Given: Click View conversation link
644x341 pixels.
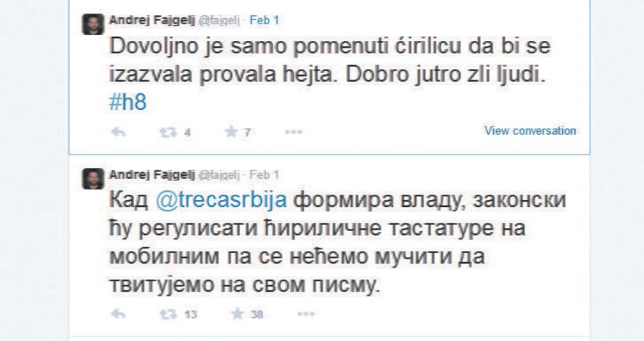Looking at the screenshot, I should (530, 130).
